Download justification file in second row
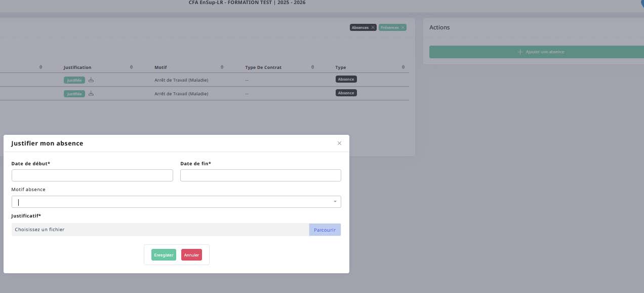Image resolution: width=644 pixels, height=293 pixels. [91, 93]
